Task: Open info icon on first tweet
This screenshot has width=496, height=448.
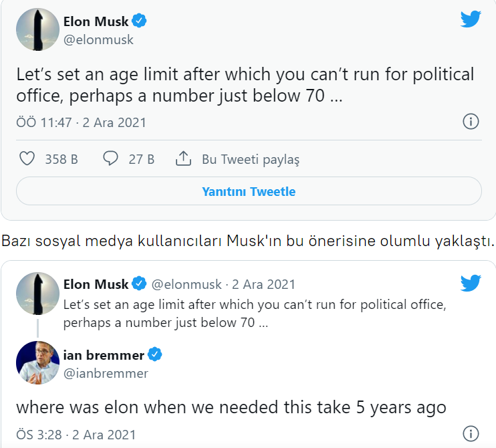Action: 471,122
